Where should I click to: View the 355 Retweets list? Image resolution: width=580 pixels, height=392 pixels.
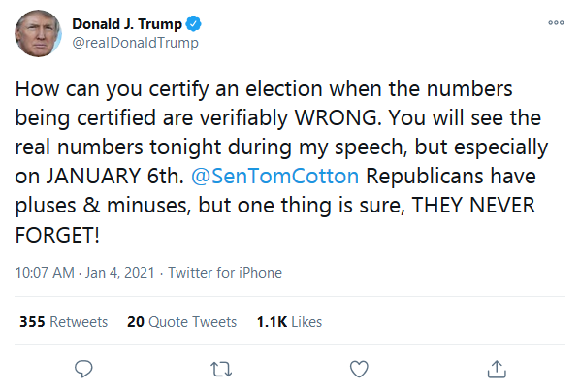[64, 322]
